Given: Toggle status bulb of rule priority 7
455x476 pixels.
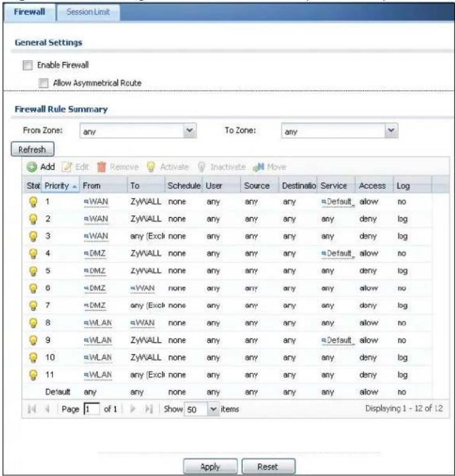Looking at the screenshot, I should (x=33, y=306).
